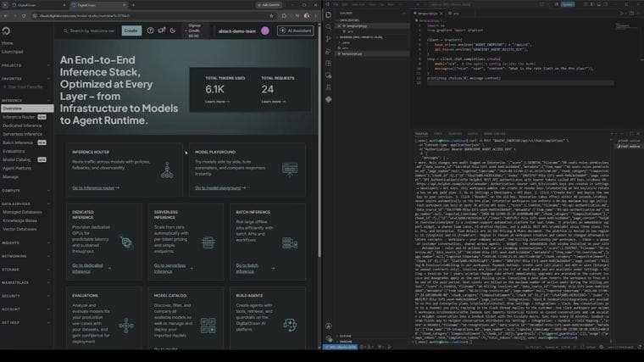
Task: Open the help question-mark icon in header
Action: coord(150,31)
